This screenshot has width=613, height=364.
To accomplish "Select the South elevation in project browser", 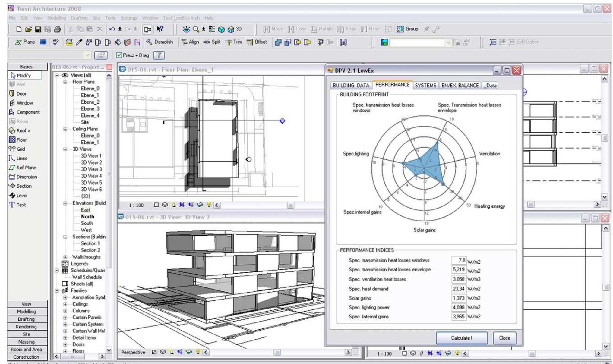I will (87, 223).
